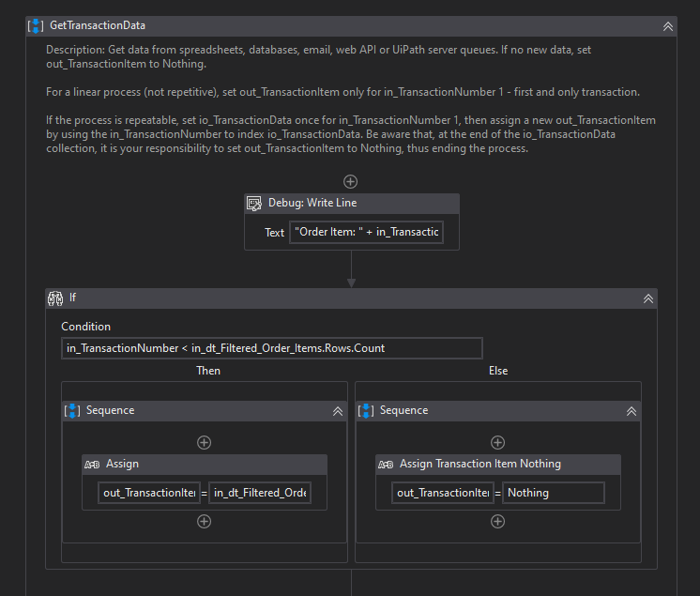Click the If activity icon
This screenshot has height=596, width=700.
pyautogui.click(x=54, y=298)
